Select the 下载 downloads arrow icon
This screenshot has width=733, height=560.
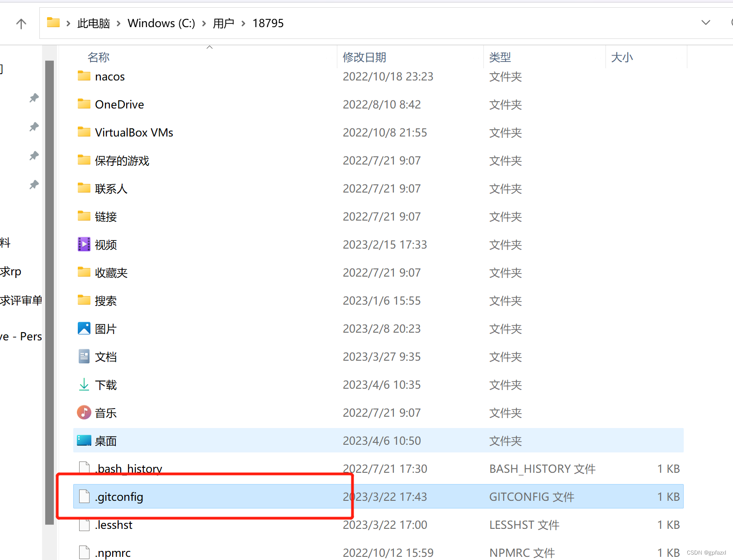[84, 384]
